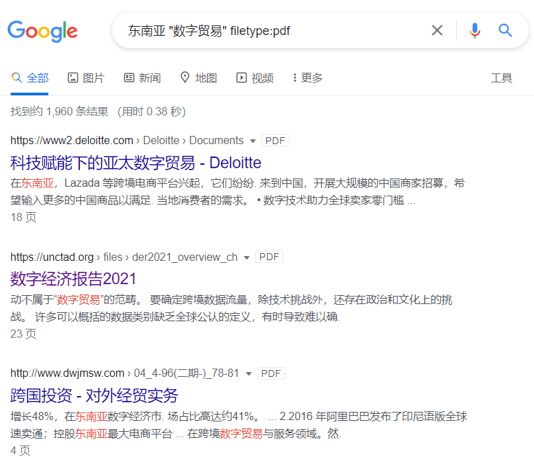Click the blue search magnifier button

505,30
